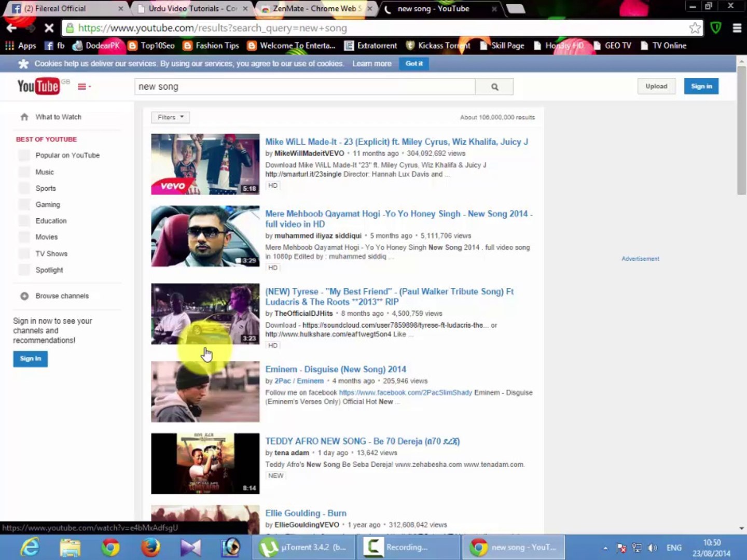Click the Browse channels plus icon
The height and width of the screenshot is (560, 747).
click(24, 296)
